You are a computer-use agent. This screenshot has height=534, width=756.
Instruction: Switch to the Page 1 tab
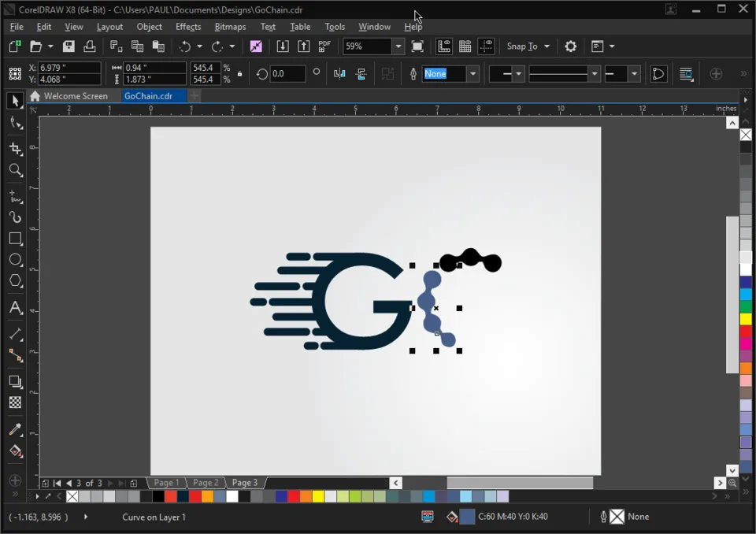166,482
